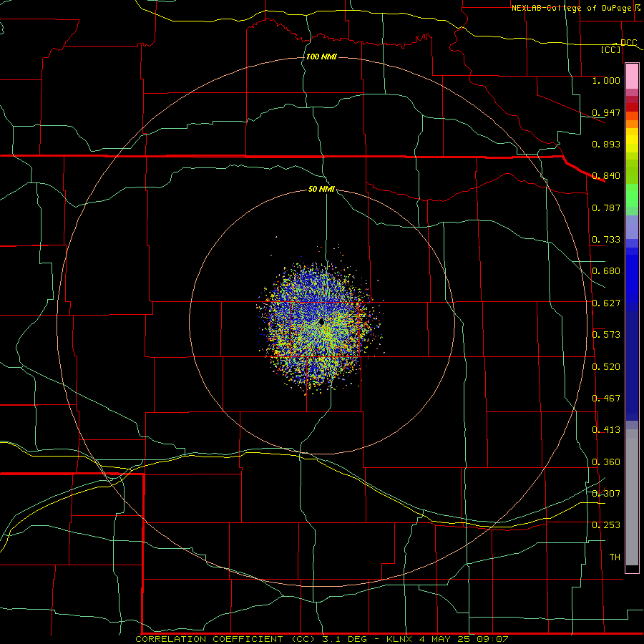Click the black radar site dot at center
644x644 pixels.
[321, 321]
